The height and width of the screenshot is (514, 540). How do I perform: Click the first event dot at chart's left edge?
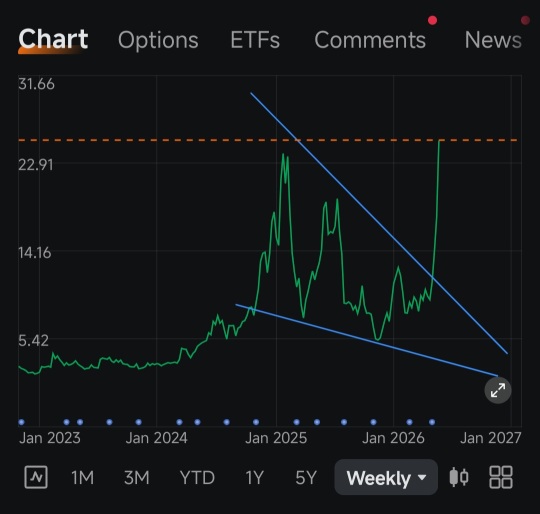pyautogui.click(x=22, y=422)
